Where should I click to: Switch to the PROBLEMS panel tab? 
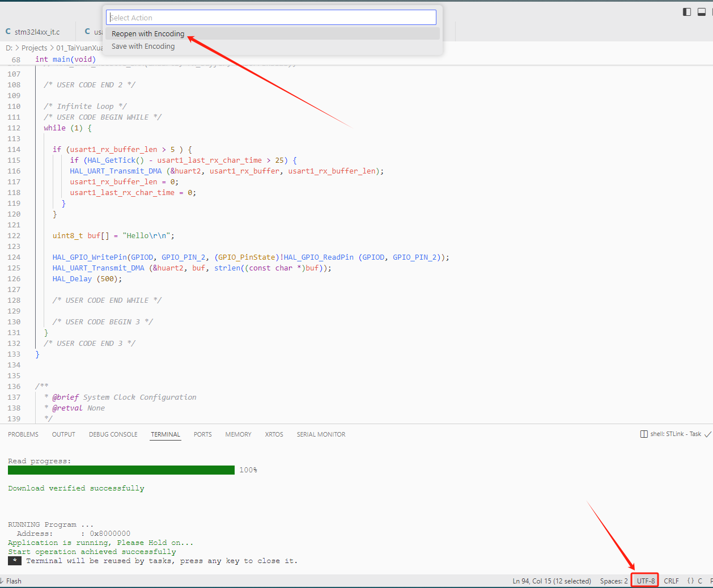tap(23, 434)
